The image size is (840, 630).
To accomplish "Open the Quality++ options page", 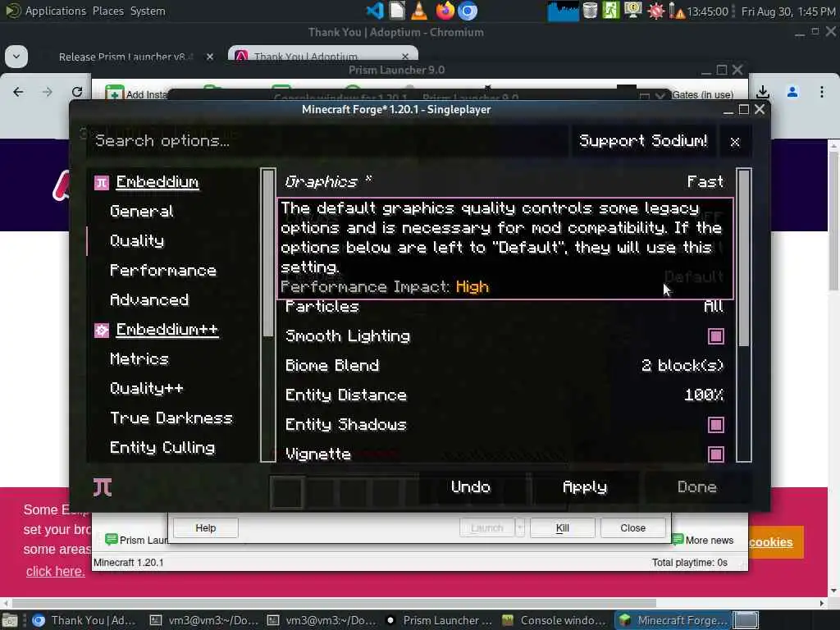I will (x=146, y=388).
